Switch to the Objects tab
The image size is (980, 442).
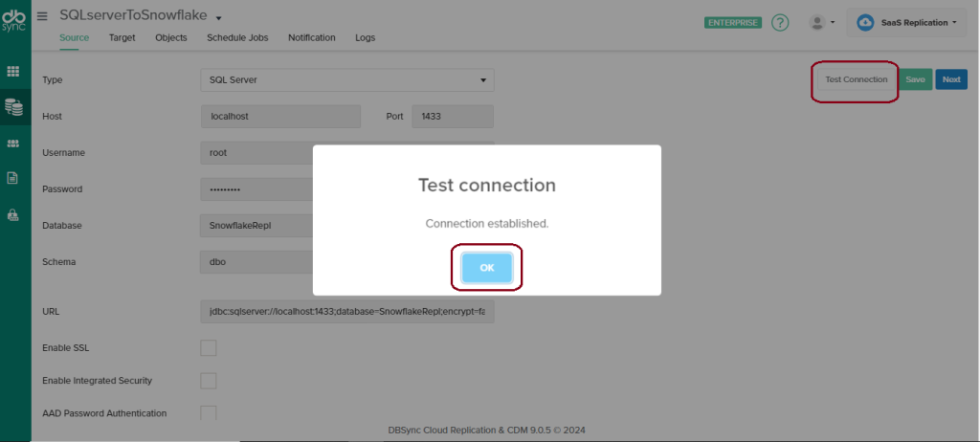171,37
